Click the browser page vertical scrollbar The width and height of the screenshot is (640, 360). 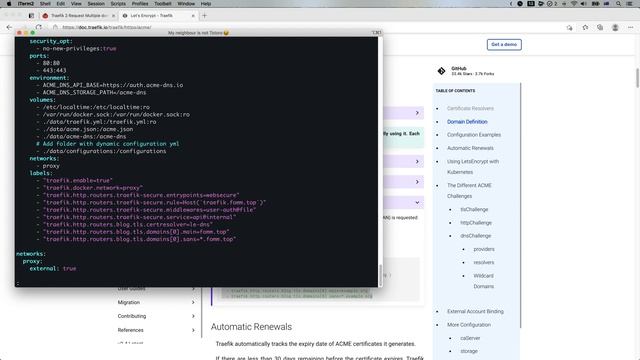pyautogui.click(x=637, y=78)
